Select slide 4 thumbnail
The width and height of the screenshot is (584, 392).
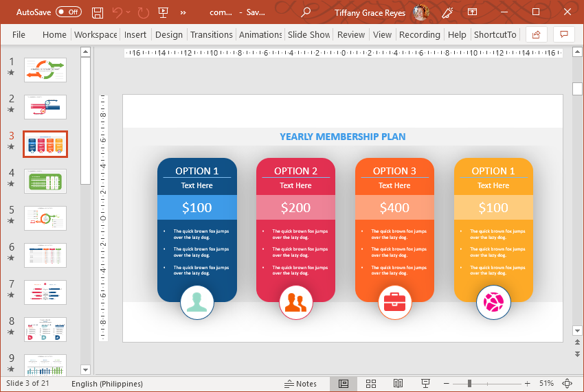pyautogui.click(x=45, y=181)
